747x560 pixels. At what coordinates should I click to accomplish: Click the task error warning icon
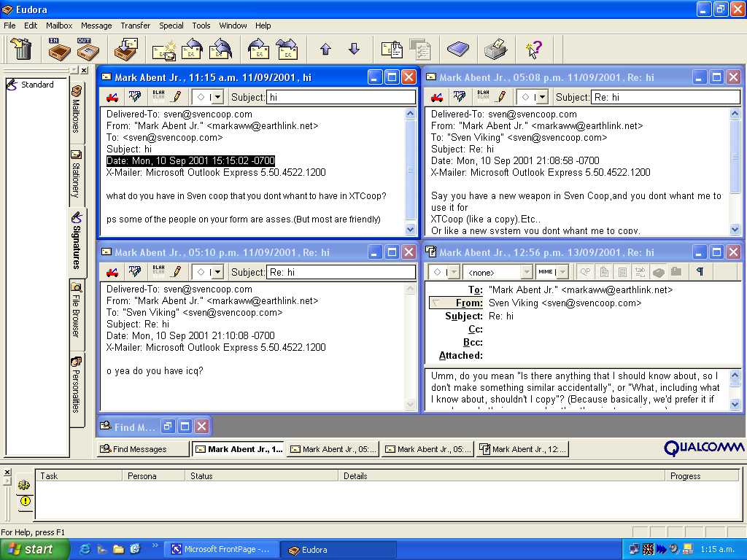pos(25,501)
